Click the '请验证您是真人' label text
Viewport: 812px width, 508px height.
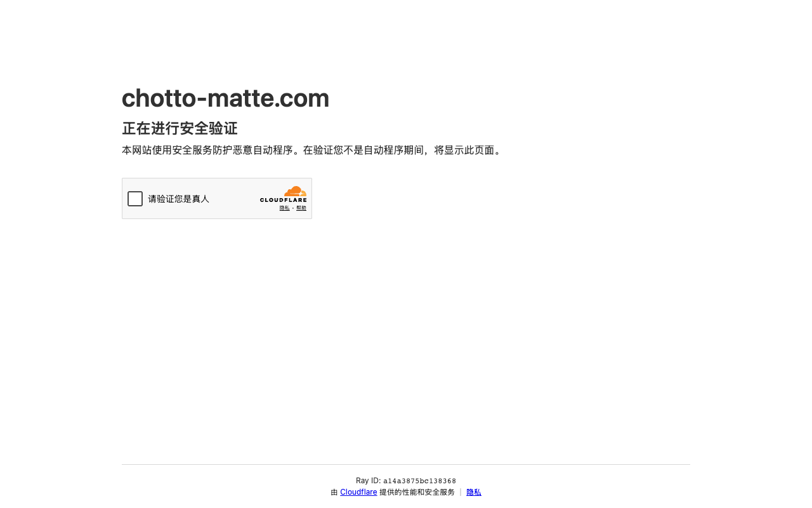coord(179,199)
